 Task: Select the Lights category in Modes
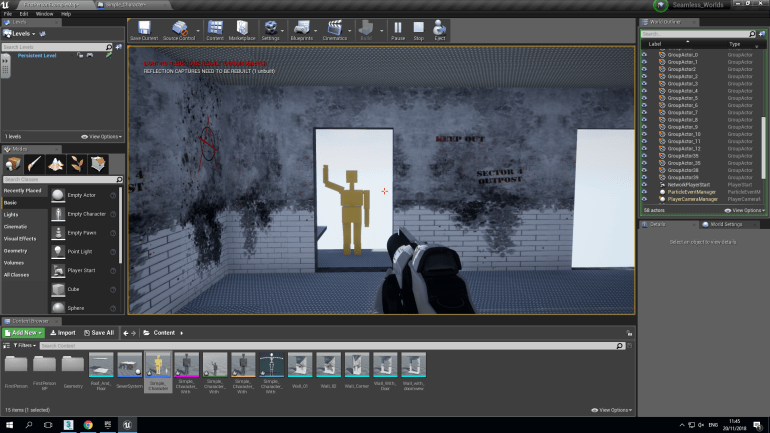coord(11,215)
